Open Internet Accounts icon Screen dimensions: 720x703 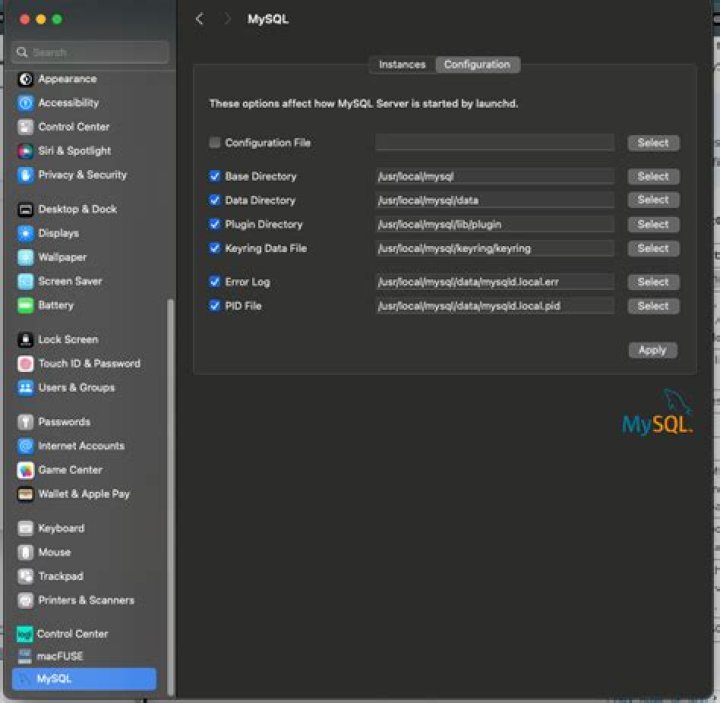[x=26, y=446]
